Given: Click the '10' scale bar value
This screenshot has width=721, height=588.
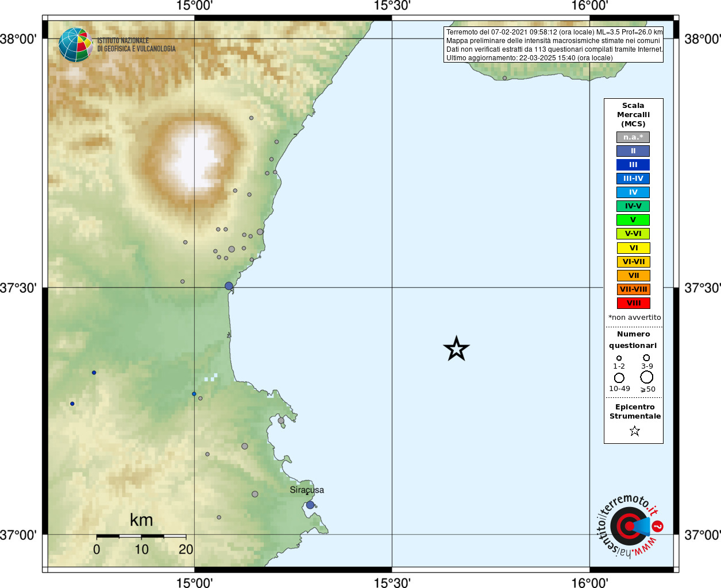Looking at the screenshot, I should [x=141, y=550].
